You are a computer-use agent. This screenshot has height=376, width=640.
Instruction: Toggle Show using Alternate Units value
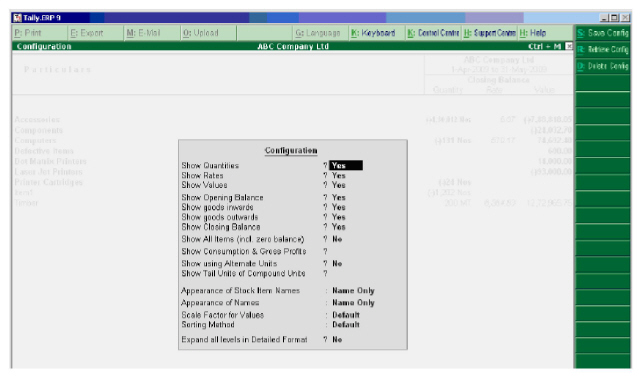click(x=337, y=264)
